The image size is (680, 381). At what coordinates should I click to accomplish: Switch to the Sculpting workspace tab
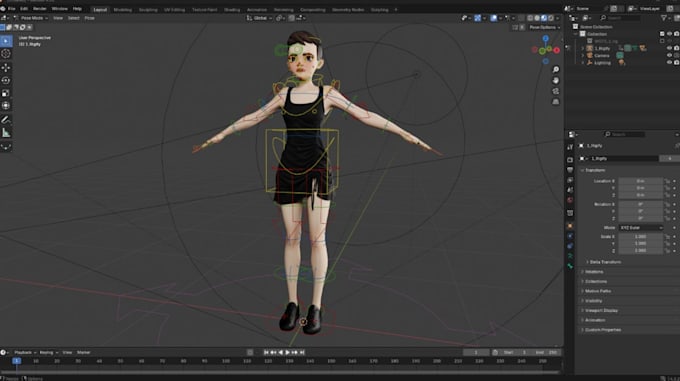tap(148, 10)
